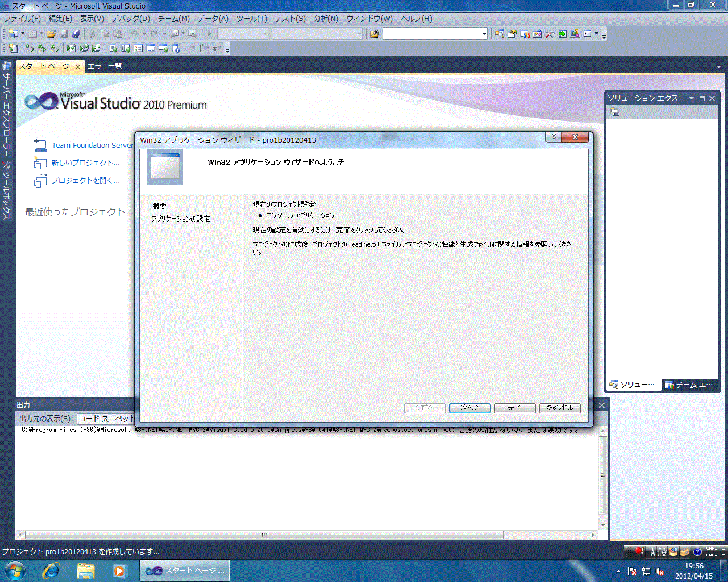Open the New Project icon dropdown arrow

point(23,34)
